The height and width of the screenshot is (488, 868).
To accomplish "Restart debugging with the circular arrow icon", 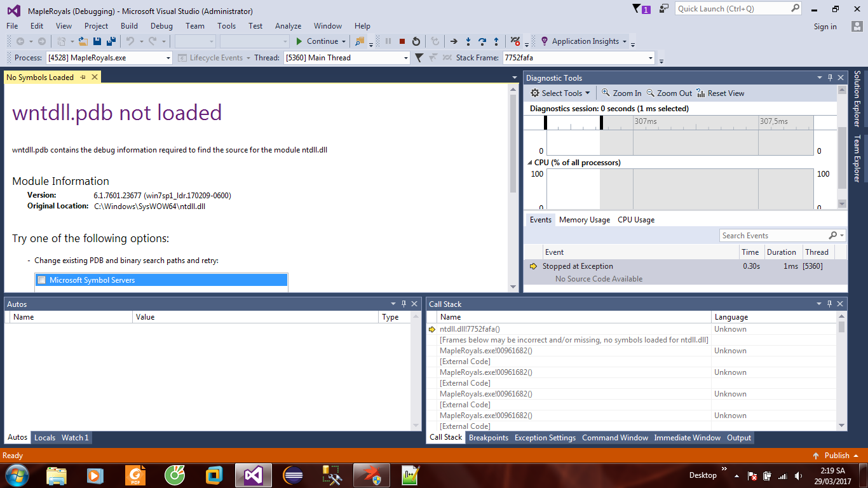I will [x=416, y=41].
